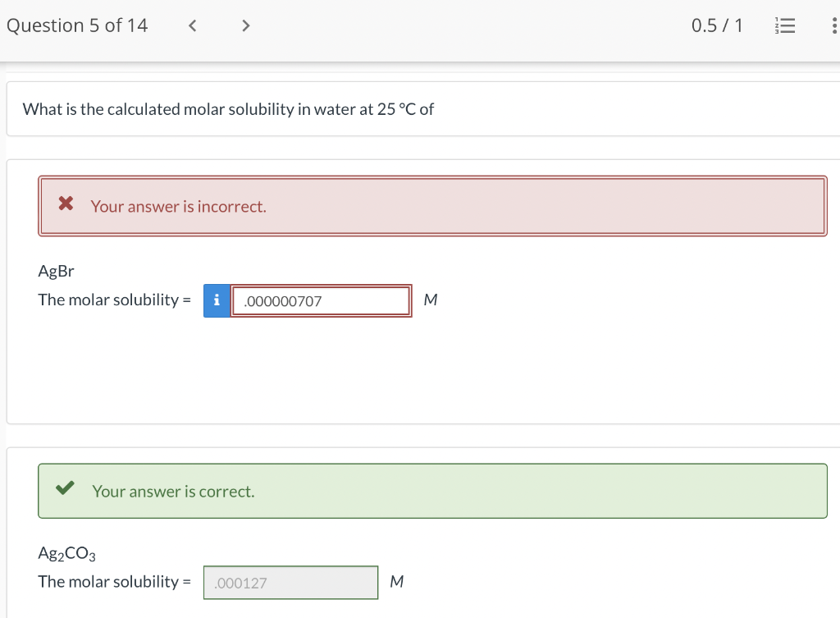The image size is (840, 618).
Task: Select the 'Your answer is correct' banner
Action: click(x=432, y=491)
